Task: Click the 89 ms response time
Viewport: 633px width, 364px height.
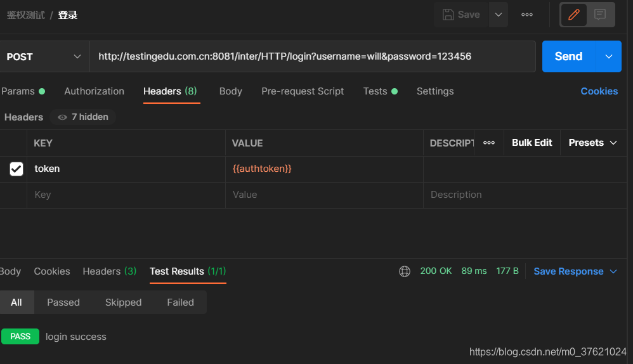Action: click(x=474, y=271)
